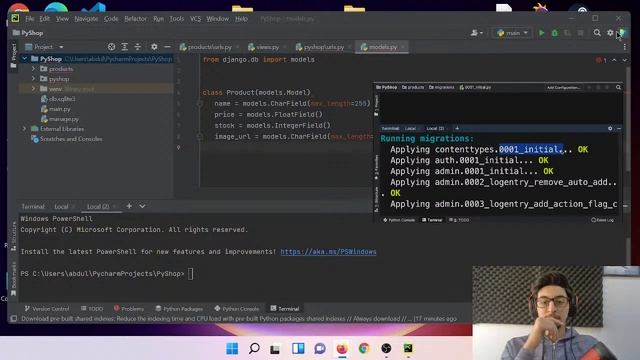Click the Terminal tool window button
Image resolution: width=640 pixels, height=360 pixels.
pyautogui.click(x=285, y=309)
